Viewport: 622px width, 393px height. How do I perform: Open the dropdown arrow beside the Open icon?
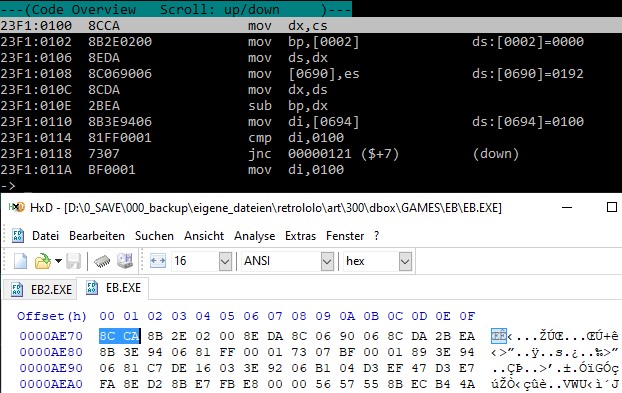[58, 261]
